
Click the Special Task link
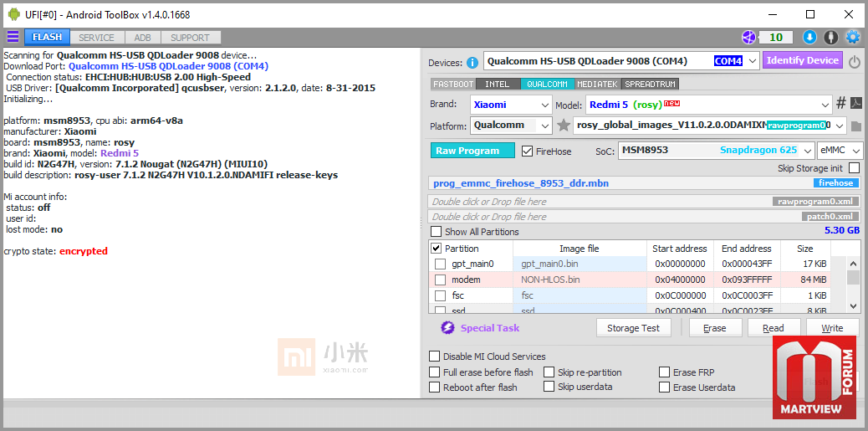tap(490, 328)
